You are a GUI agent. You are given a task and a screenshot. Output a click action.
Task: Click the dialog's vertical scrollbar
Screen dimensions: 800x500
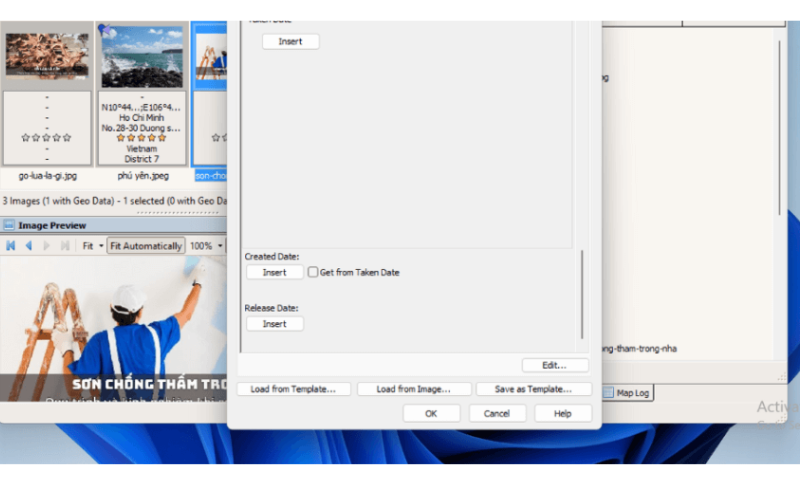(582, 294)
